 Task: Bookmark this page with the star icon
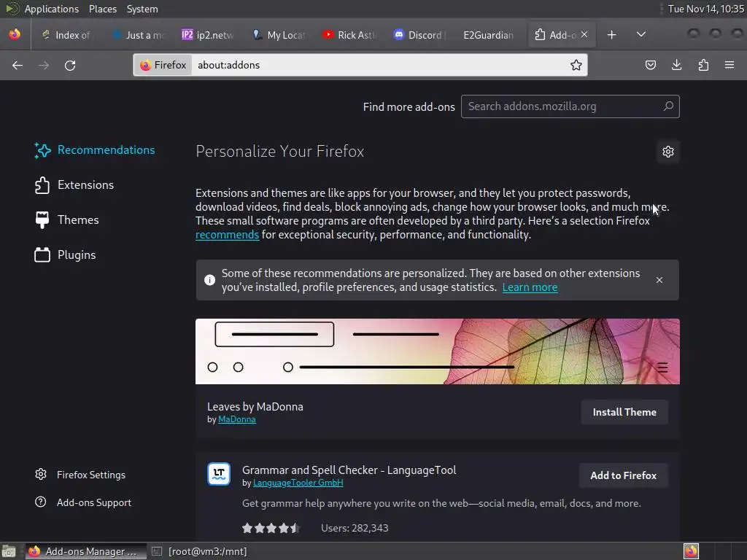[x=576, y=65]
